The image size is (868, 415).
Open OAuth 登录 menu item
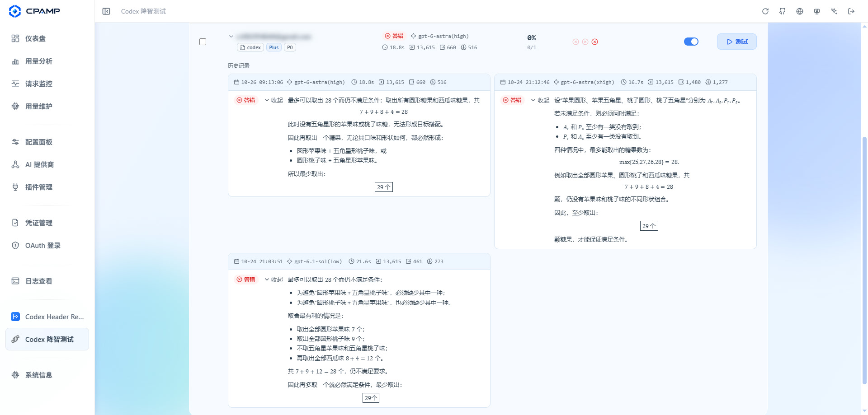[47, 245]
